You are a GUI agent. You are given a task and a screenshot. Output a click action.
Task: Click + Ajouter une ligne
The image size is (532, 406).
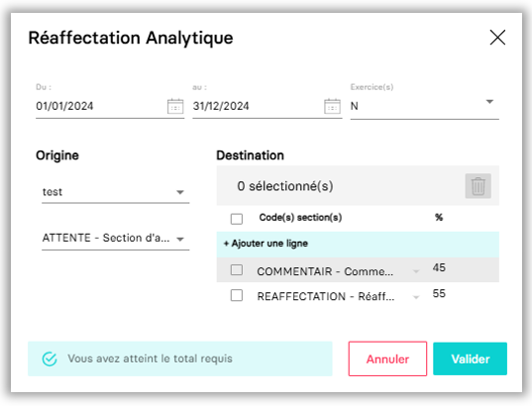coord(266,244)
